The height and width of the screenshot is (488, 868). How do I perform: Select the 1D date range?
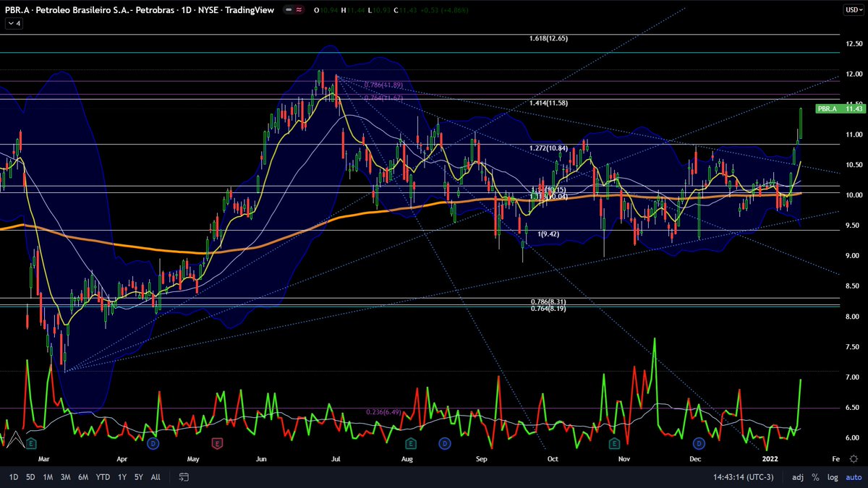(14, 477)
